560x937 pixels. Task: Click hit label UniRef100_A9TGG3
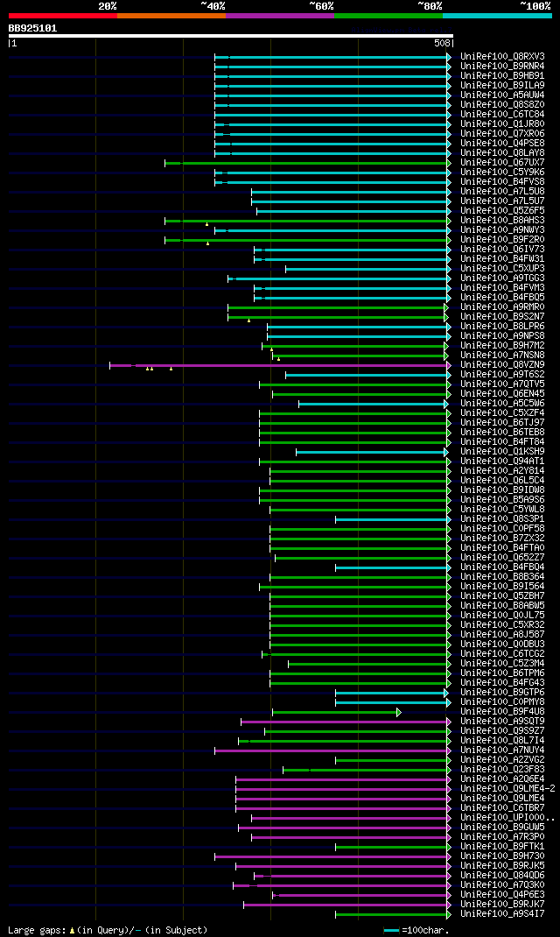[x=502, y=278]
